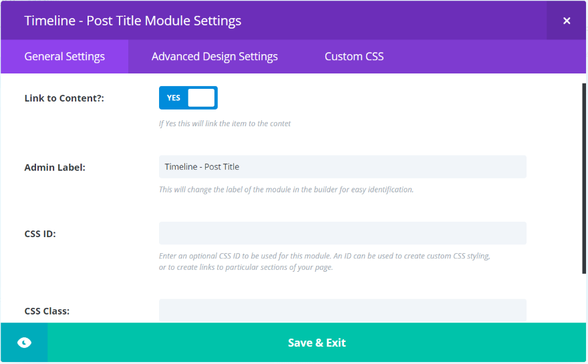Click the white handle of the toggle
588x364 pixels.
tap(201, 98)
